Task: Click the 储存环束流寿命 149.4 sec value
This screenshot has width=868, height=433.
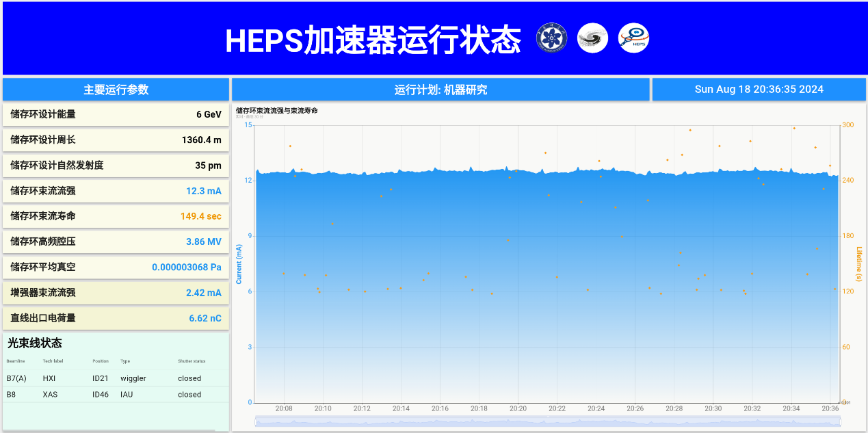Action: coord(200,216)
